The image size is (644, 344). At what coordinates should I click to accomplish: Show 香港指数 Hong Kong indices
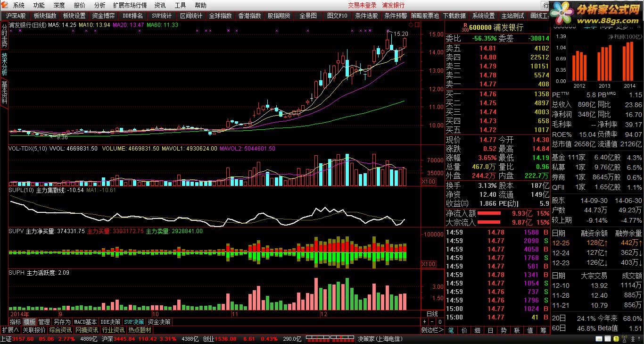pos(249,16)
